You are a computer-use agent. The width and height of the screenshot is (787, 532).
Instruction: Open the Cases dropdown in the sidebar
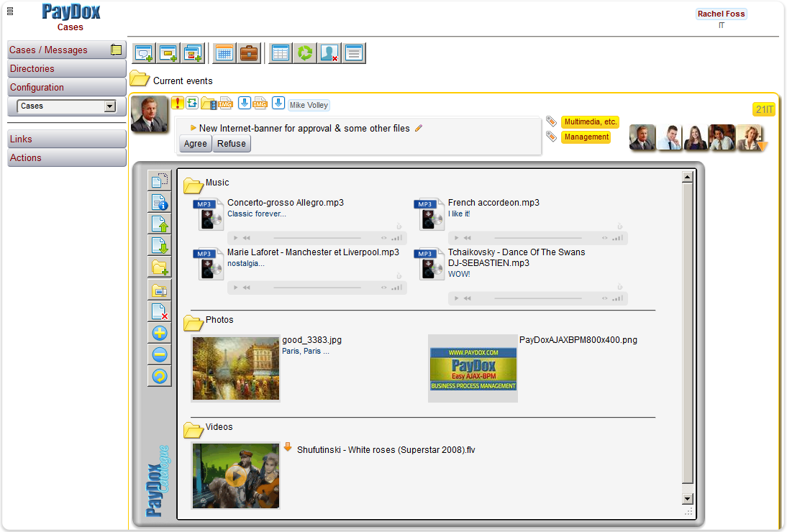(x=66, y=106)
